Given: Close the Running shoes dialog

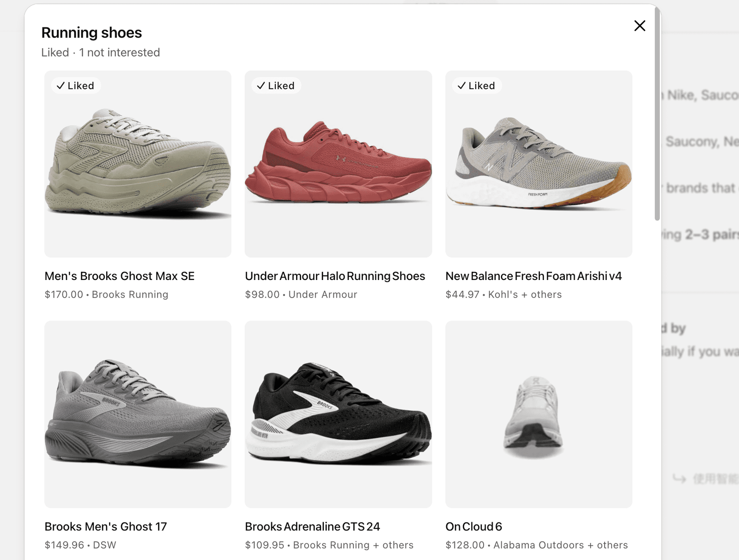Looking at the screenshot, I should 640,26.
